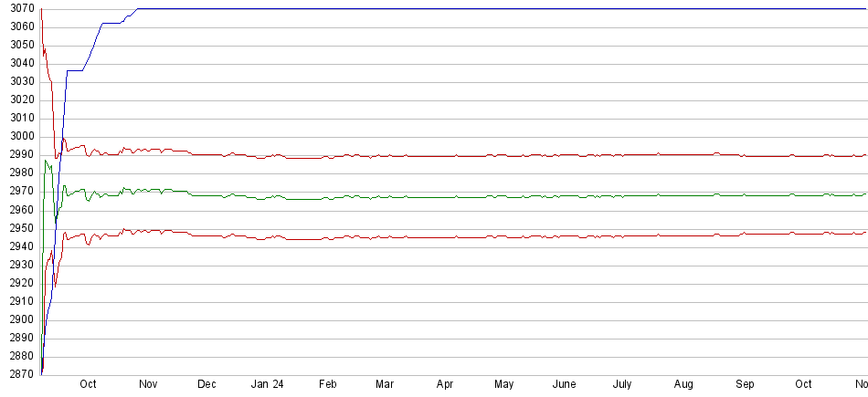Click the July month label
Viewport: 868px width, 397px height.
tap(622, 385)
